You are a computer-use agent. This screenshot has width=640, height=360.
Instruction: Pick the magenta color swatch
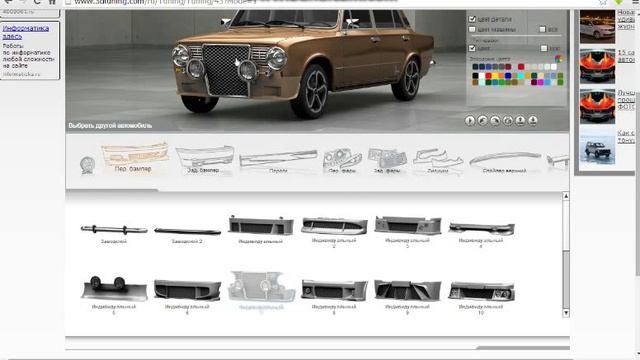(540, 82)
